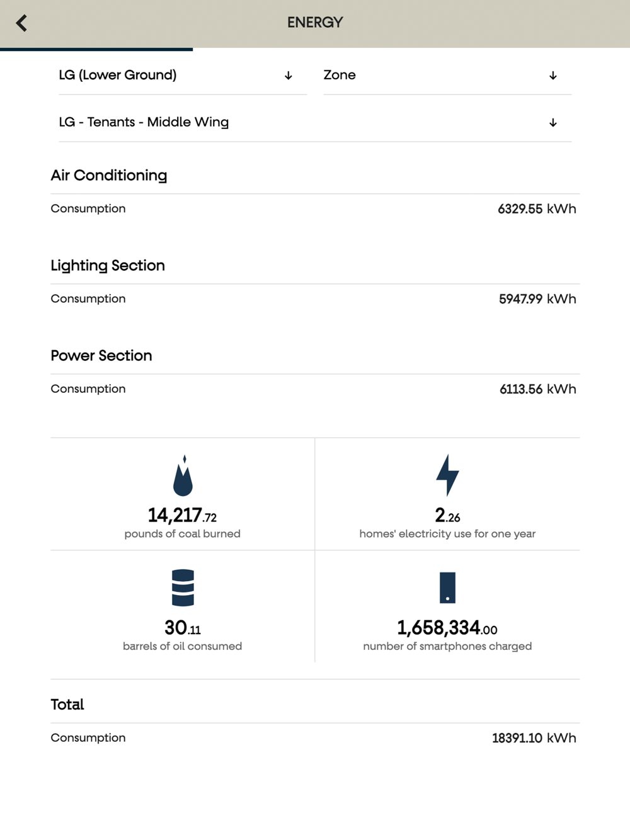
Task: Open the Zone dropdown
Action: click(x=447, y=76)
